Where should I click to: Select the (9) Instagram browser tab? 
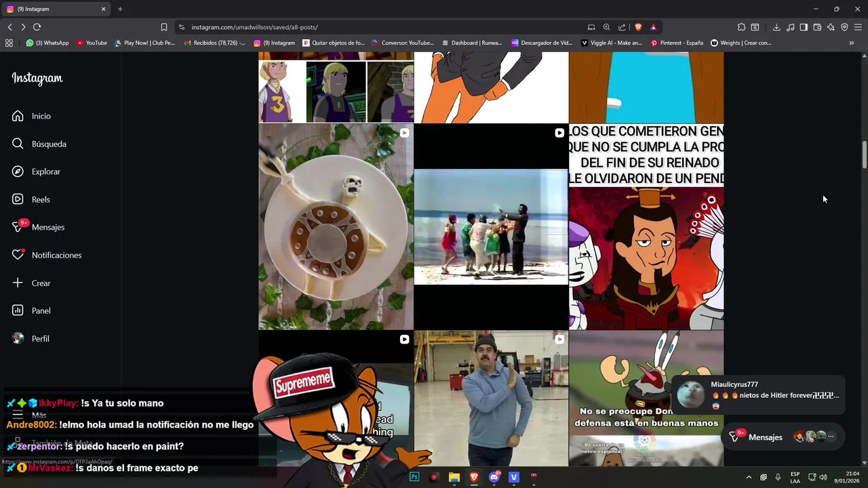point(56,9)
